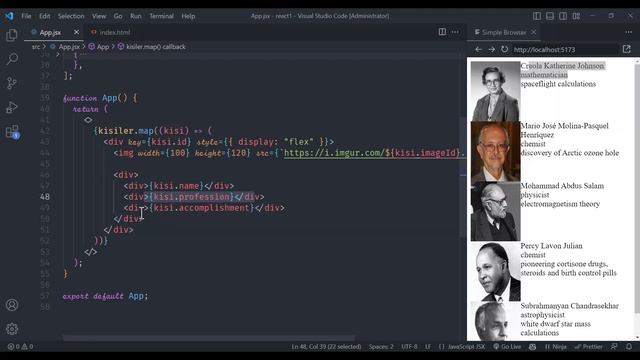Open localhost page in external browser
Viewport: 640px width, 360px height.
(627, 49)
